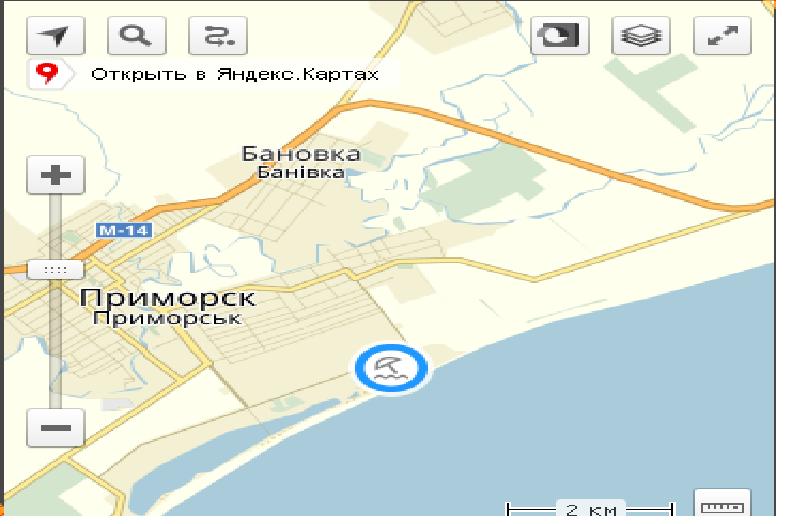The height and width of the screenshot is (524, 794).
Task: Open the route planner icon
Action: point(218,35)
